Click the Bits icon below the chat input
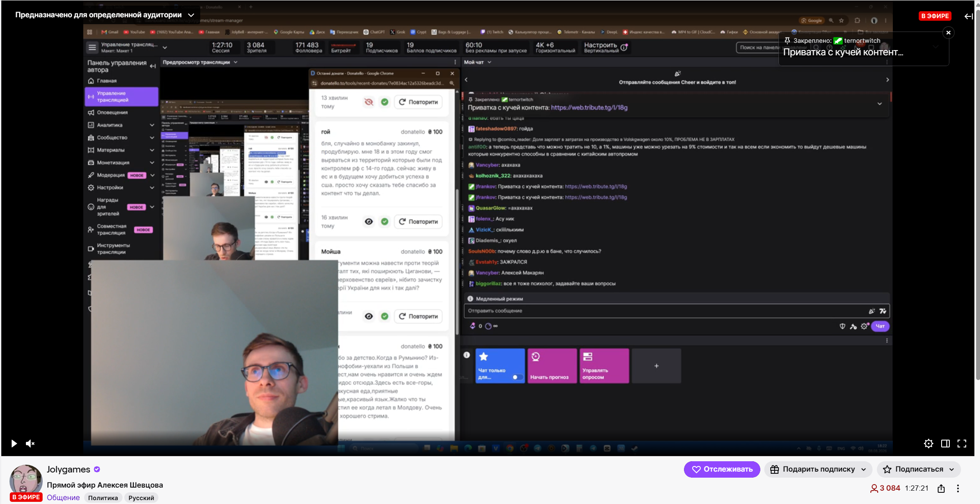This screenshot has width=980, height=504. 473,326
